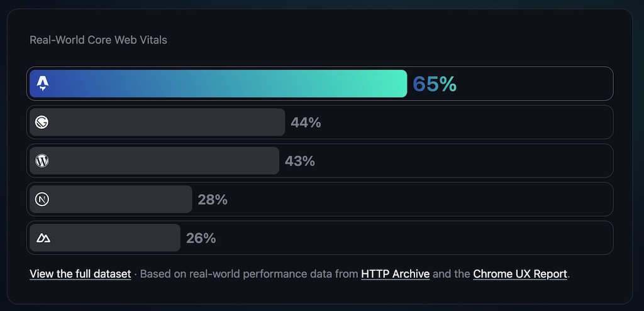Screen dimensions: 644x311
Task: Click the Real-World Core Web Vitals heading
Action: click(98, 40)
